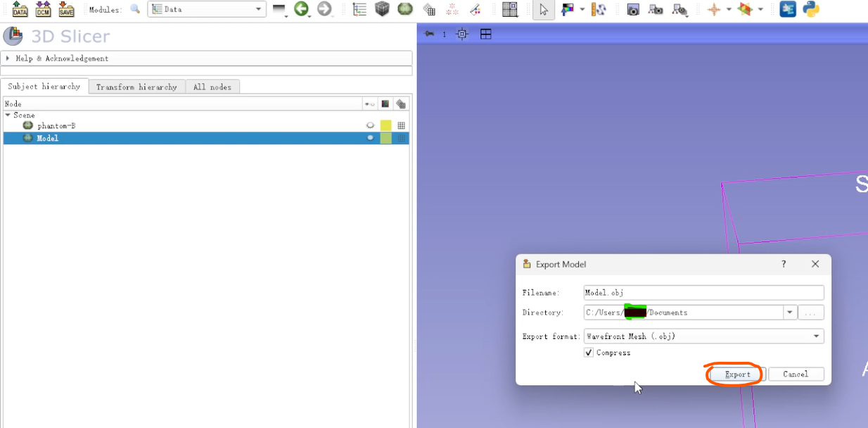Click Cancel in Export Model dialog
The image size is (868, 428).
[x=796, y=374]
